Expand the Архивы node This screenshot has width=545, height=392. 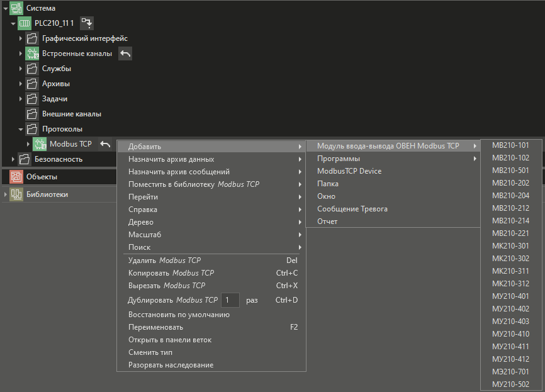[21, 84]
